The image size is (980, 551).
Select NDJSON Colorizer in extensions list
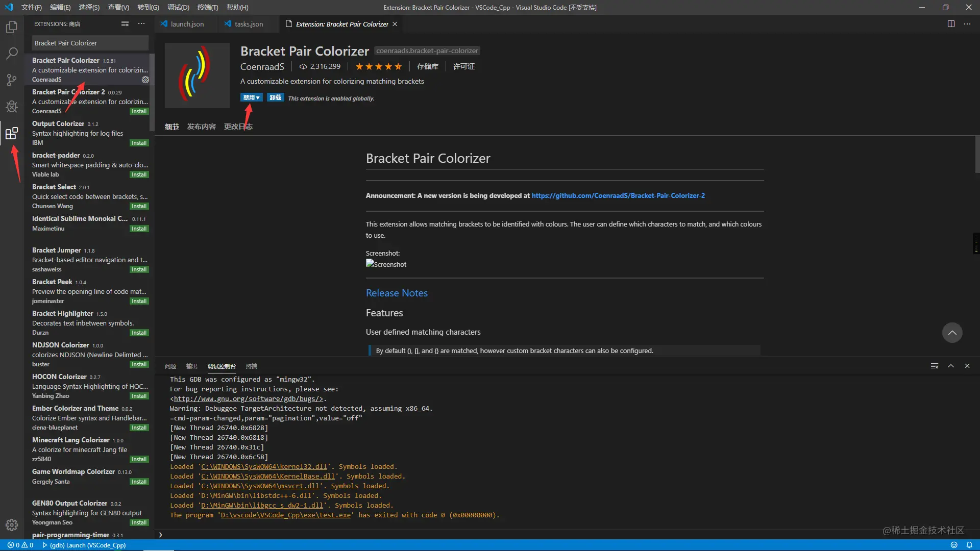[x=89, y=355]
